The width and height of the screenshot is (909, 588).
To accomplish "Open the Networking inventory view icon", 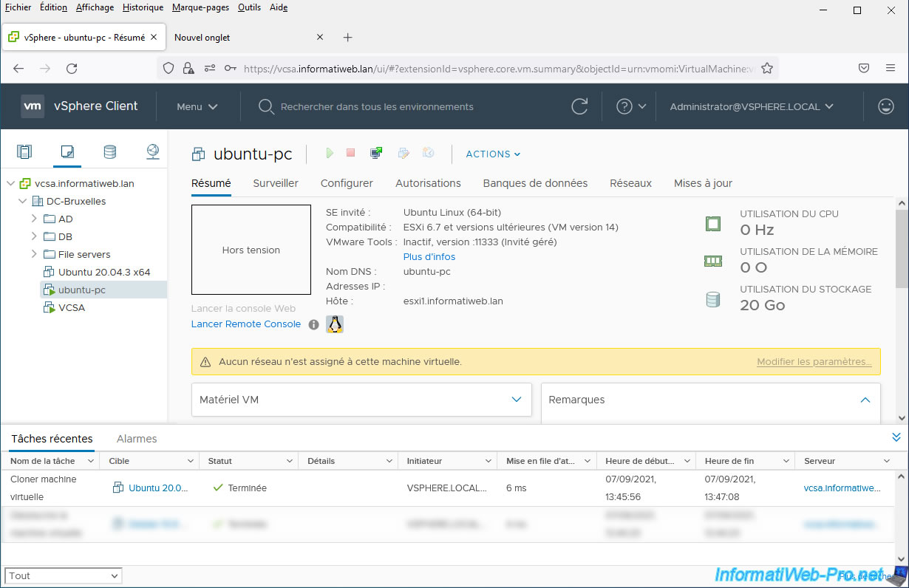I will 153,152.
